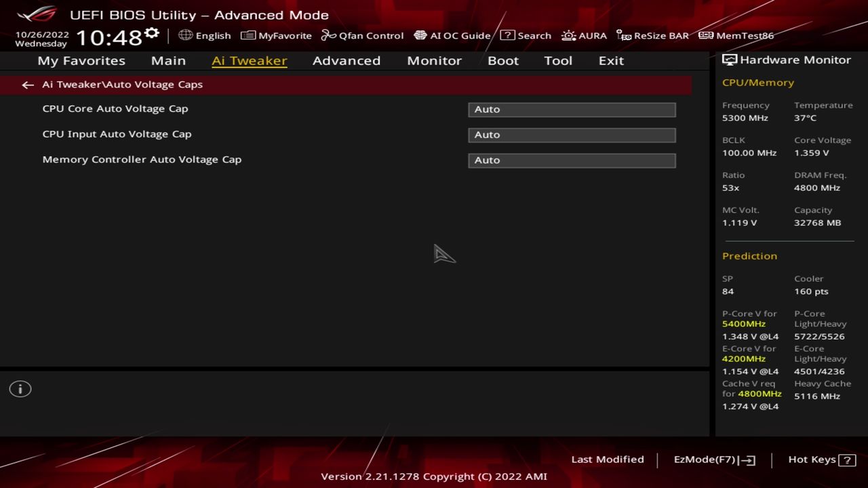Screen dimensions: 868x488
Task: Switch to My Favorites tab
Action: point(81,60)
